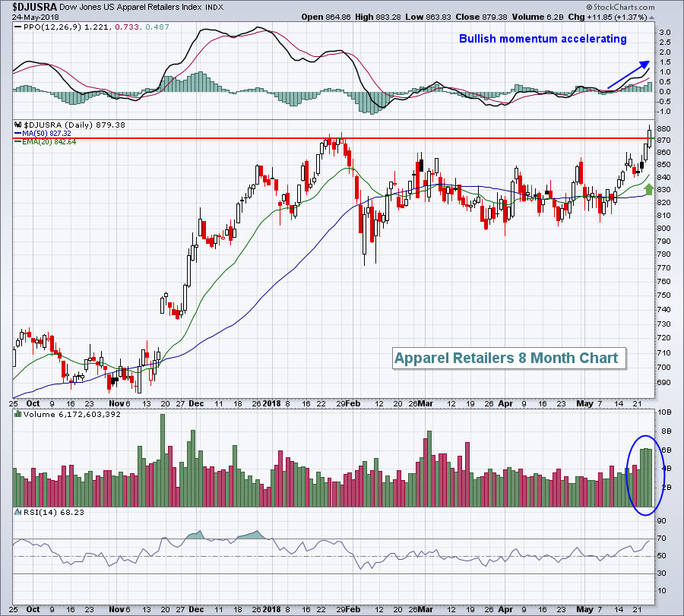Click the '90' RSI axis label

[662, 520]
